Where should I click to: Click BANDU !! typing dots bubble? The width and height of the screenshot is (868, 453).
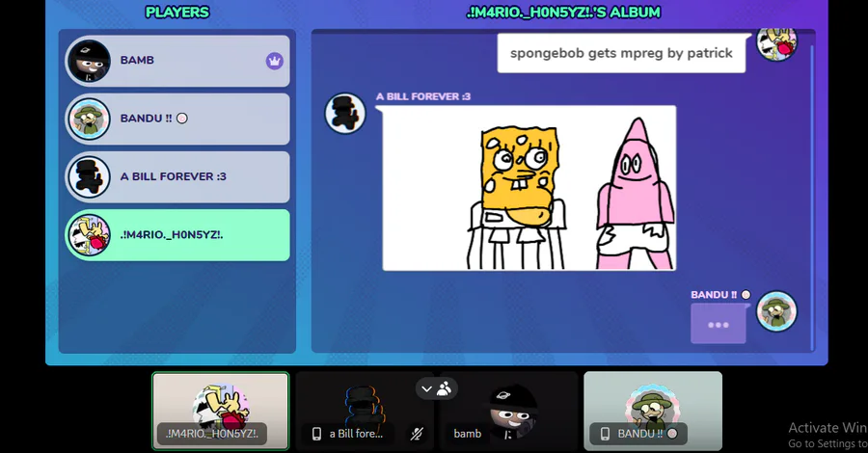click(718, 325)
